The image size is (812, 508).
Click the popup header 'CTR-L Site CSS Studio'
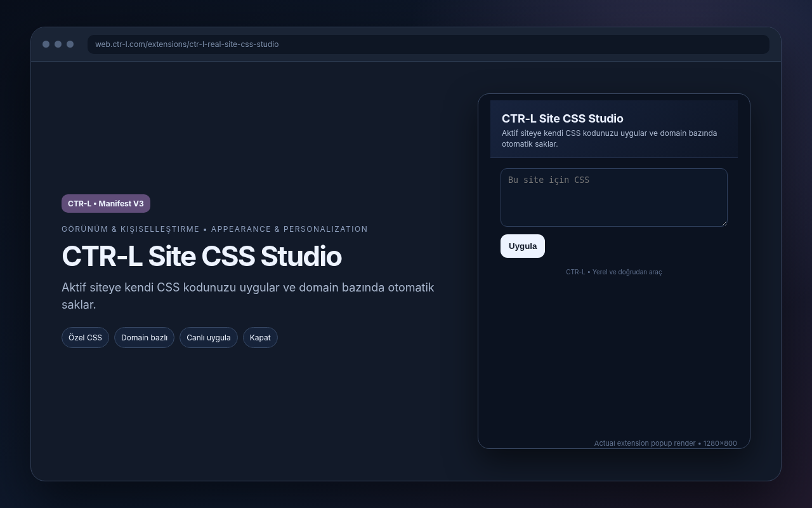(563, 119)
